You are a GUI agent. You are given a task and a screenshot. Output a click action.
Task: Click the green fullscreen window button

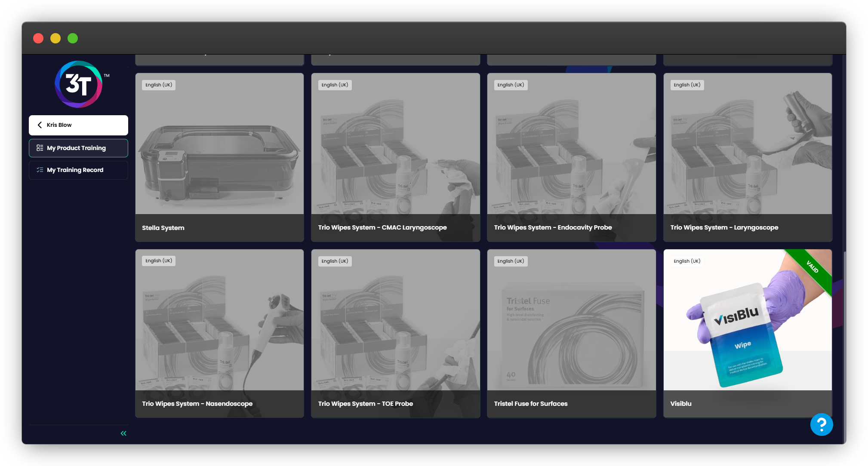(73, 38)
